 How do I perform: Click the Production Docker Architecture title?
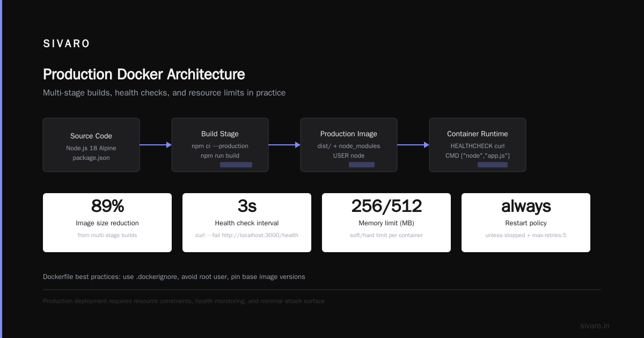click(144, 75)
